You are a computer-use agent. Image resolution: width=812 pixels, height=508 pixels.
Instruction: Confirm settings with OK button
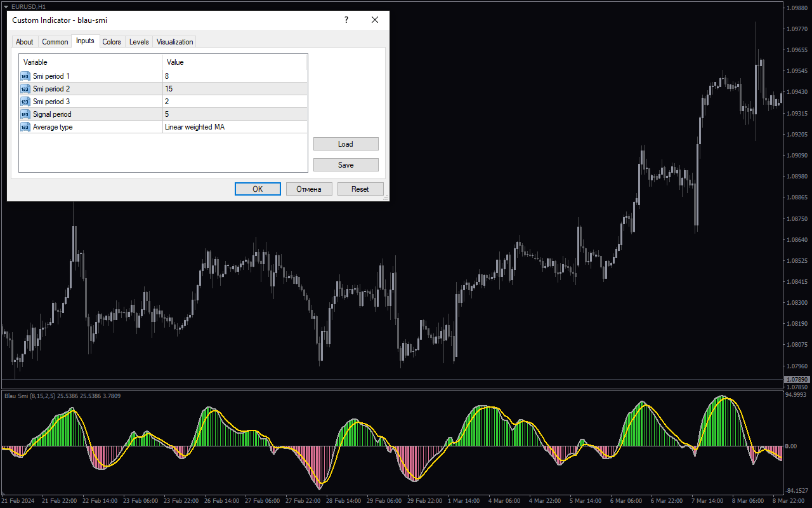click(x=258, y=189)
